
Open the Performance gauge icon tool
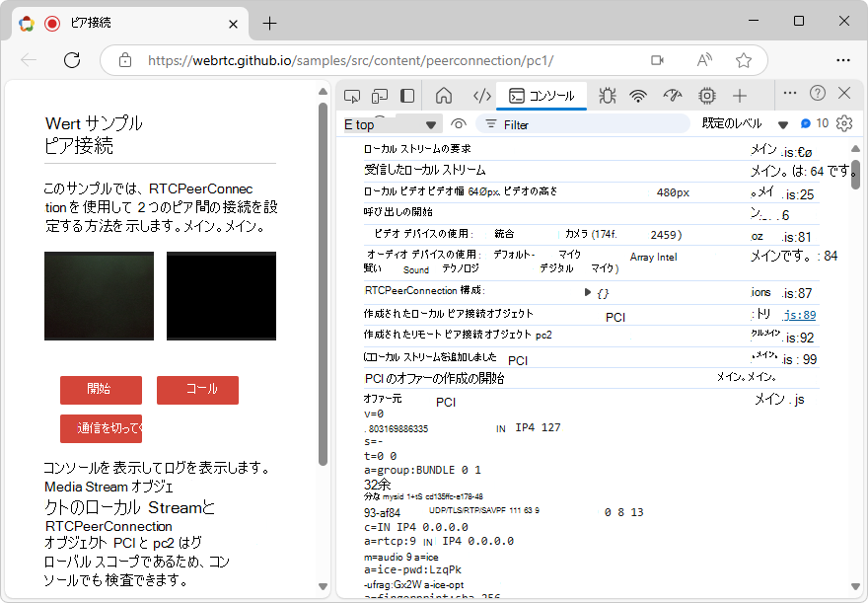(x=673, y=96)
